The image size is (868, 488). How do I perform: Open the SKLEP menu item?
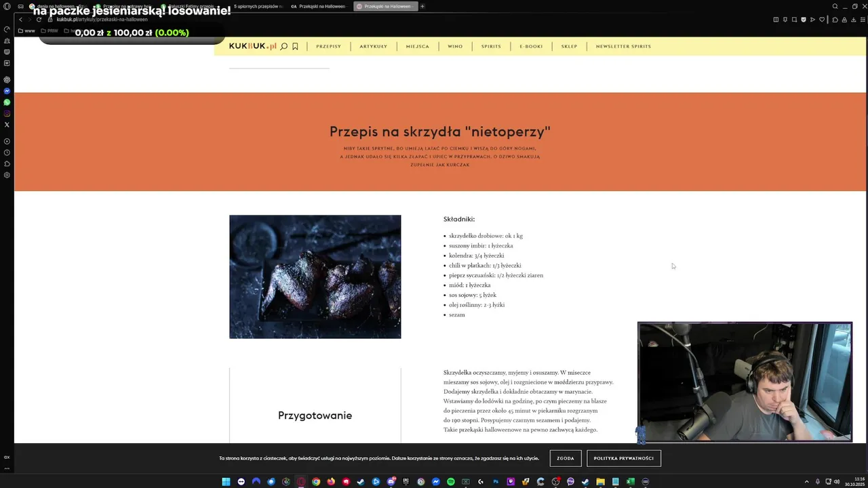tap(569, 46)
